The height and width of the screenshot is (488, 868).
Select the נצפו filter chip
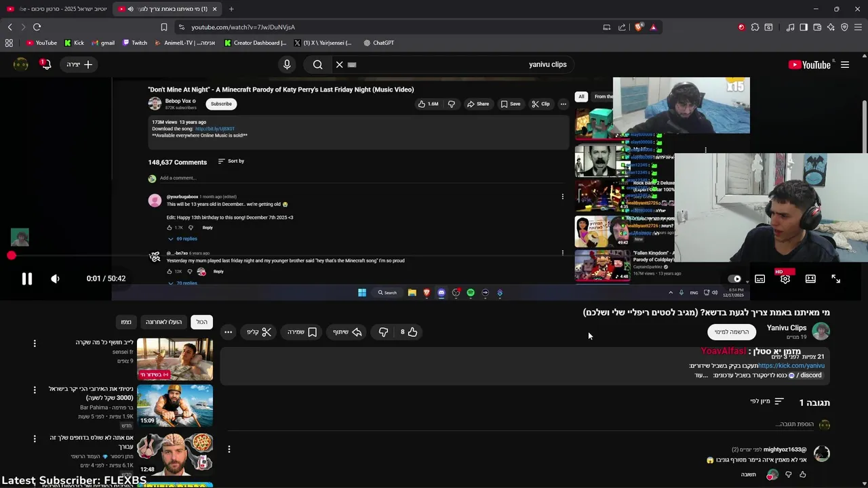126,322
